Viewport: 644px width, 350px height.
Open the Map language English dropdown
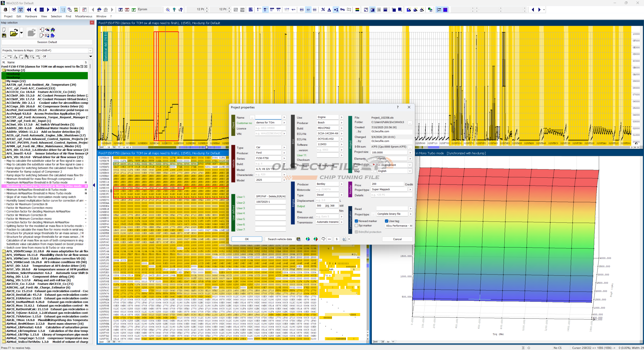pyautogui.click(x=410, y=171)
